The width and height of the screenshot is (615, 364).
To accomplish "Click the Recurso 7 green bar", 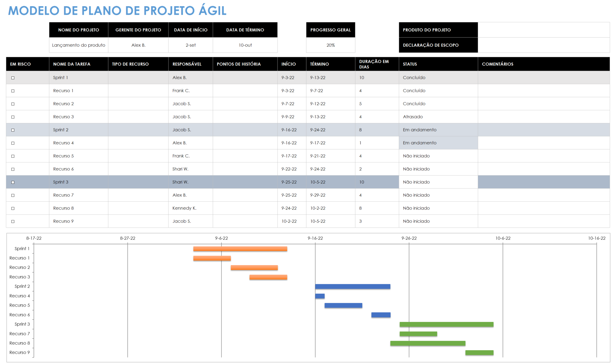I will [418, 334].
